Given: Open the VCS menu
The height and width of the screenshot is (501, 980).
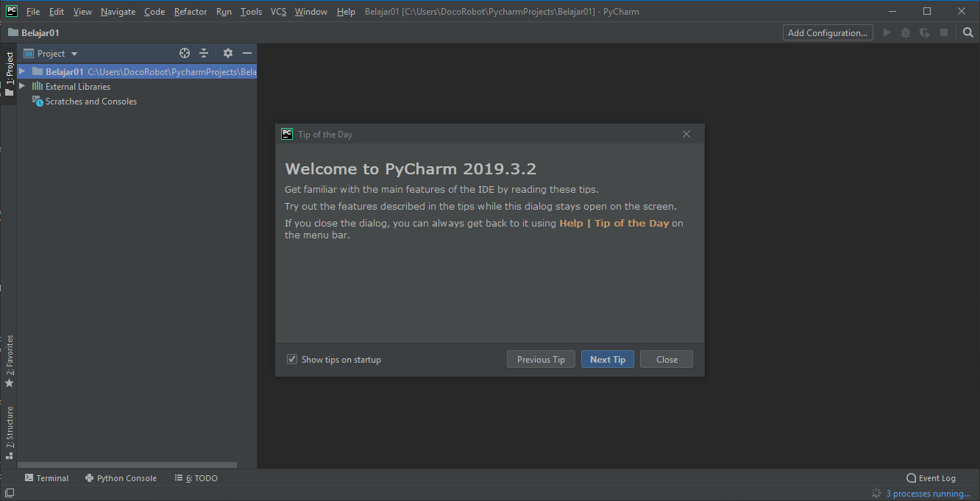Looking at the screenshot, I should click(278, 11).
